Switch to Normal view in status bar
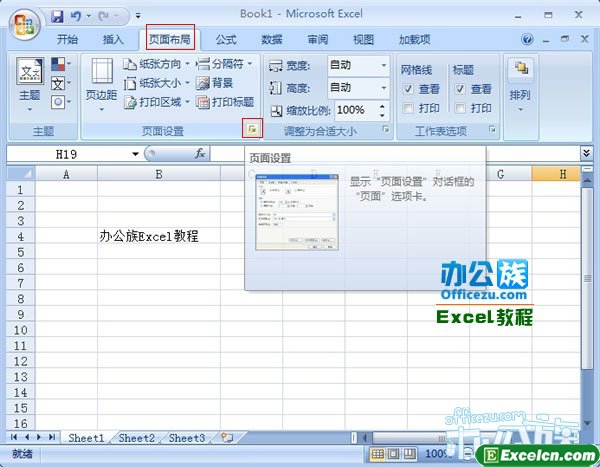The width and height of the screenshot is (600, 467). point(377,454)
